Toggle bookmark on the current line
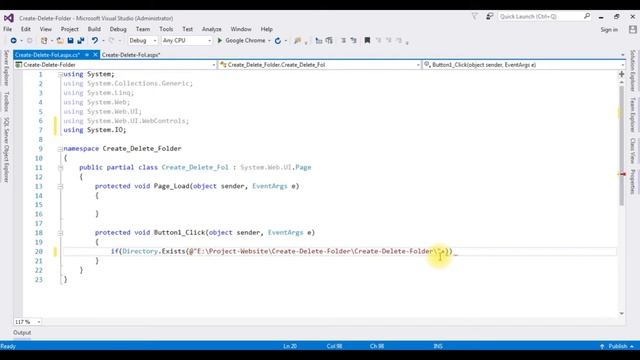 click(367, 40)
